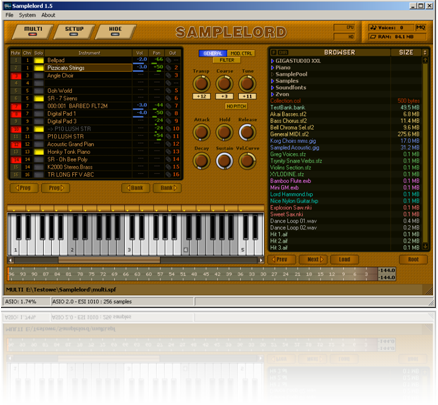
Task: Click the MULTI button
Action: coord(33,31)
